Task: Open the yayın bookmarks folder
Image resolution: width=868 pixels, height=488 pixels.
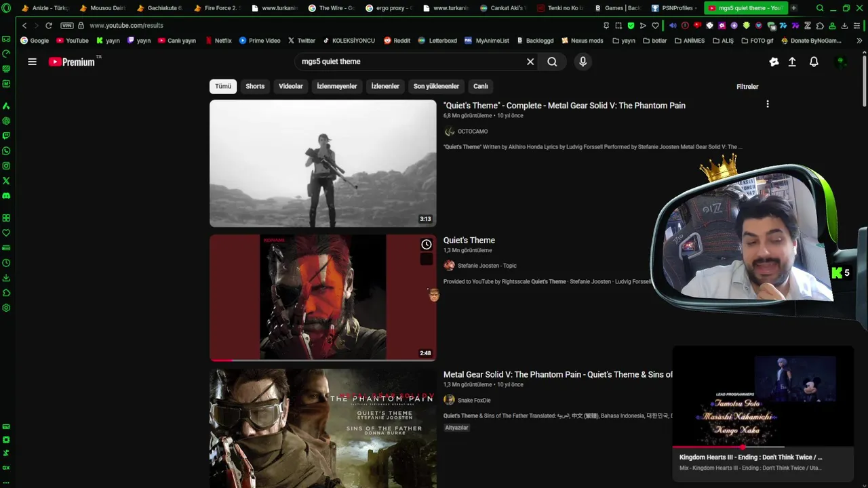Action: click(x=623, y=41)
